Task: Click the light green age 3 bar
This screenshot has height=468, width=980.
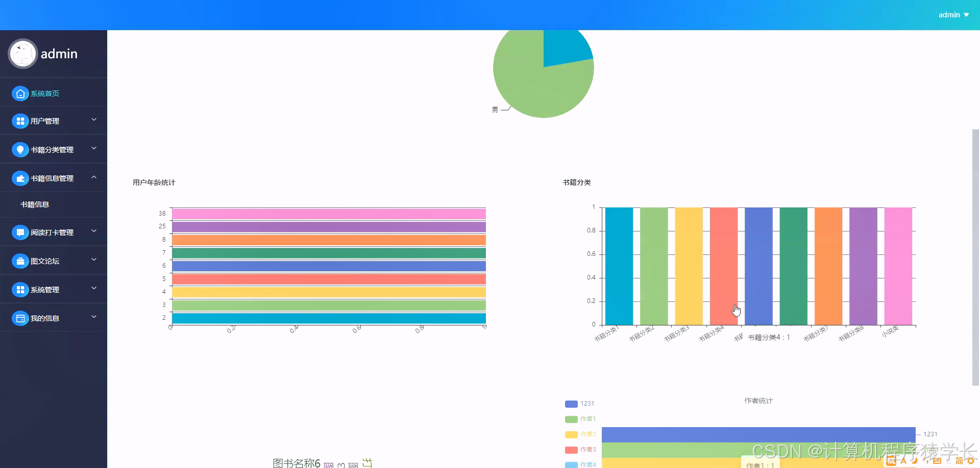Action: click(x=329, y=305)
